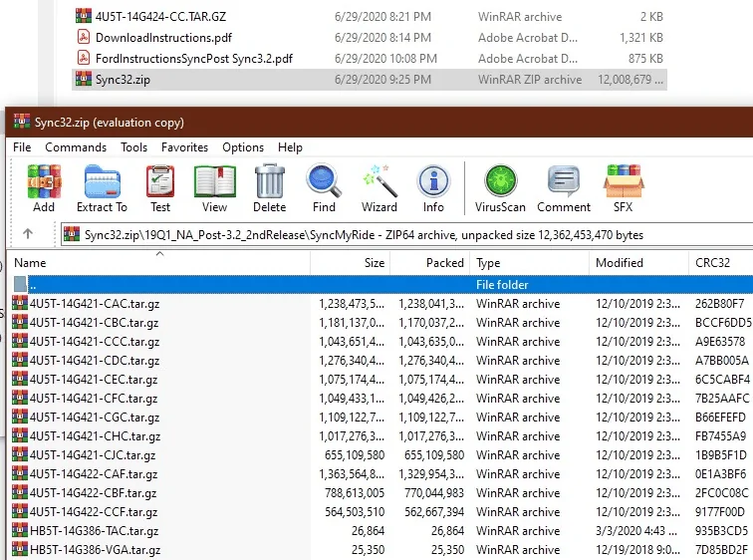Screen dimensions: 753x560
Task: Click the DownloadInstructions.pdf PDF icon
Action: [x=83, y=37]
